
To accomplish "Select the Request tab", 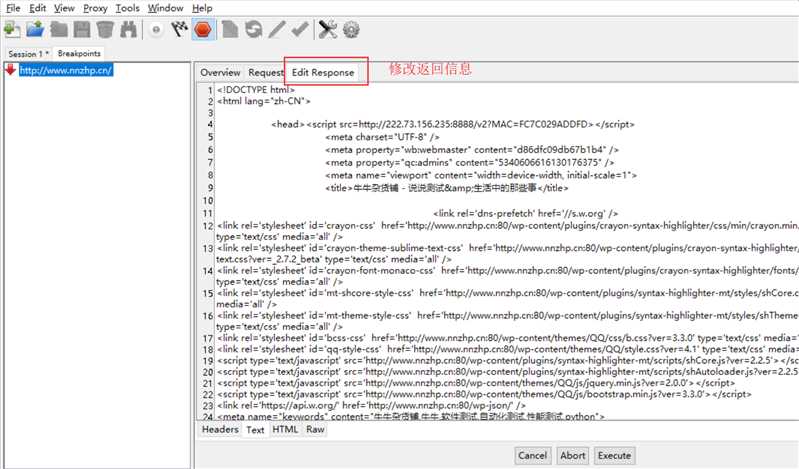I will pos(265,72).
